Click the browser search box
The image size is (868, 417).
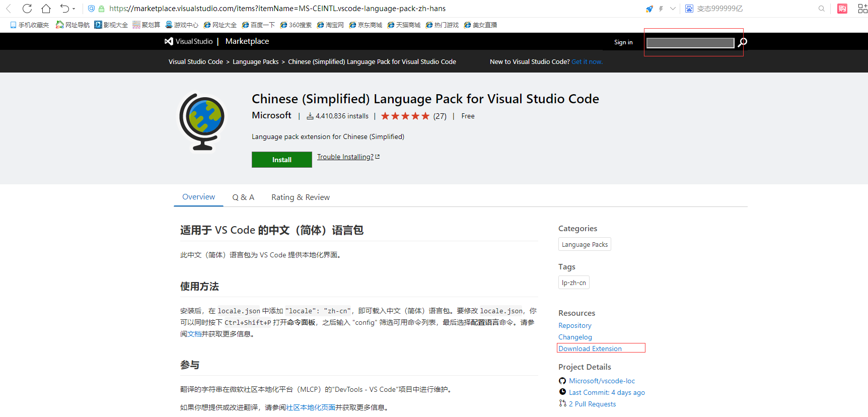[x=755, y=9]
